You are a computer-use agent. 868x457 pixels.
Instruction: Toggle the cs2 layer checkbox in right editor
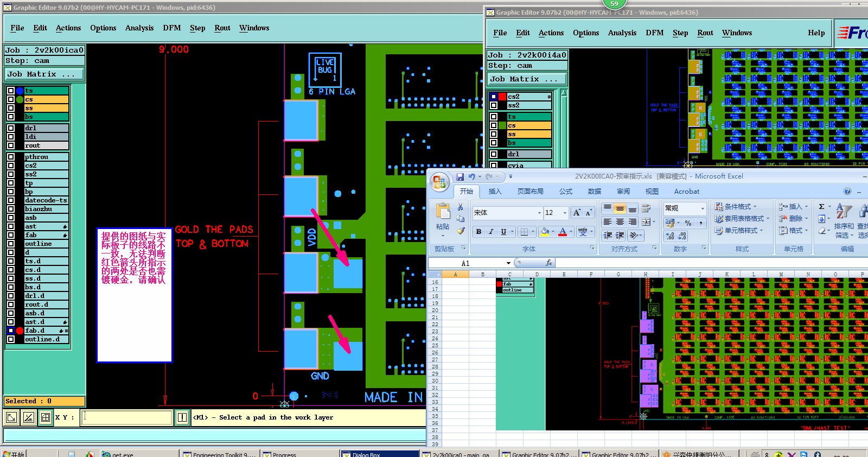pos(494,97)
